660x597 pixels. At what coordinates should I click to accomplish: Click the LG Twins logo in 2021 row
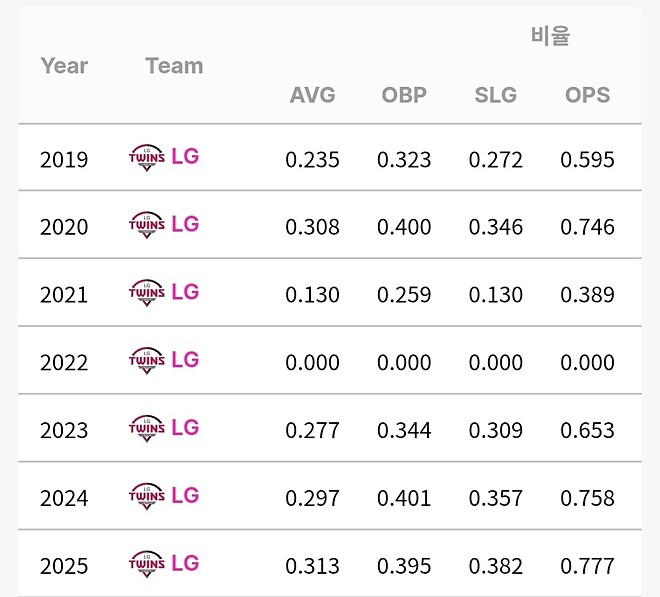[x=147, y=294]
